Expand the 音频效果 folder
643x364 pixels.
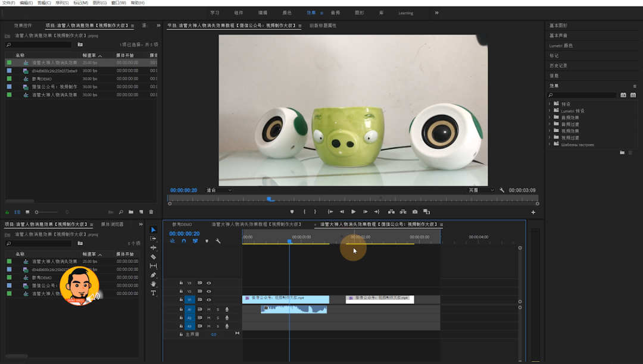[x=550, y=118]
